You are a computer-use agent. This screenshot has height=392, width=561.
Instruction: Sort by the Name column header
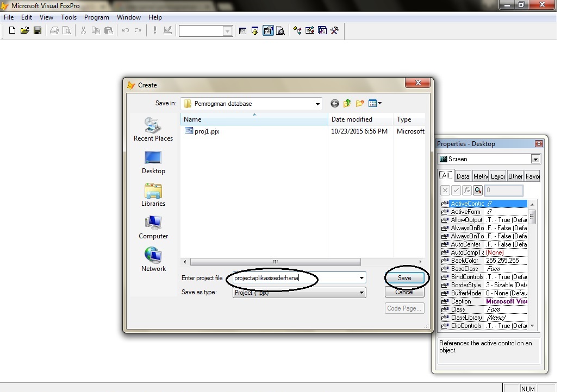[254, 119]
